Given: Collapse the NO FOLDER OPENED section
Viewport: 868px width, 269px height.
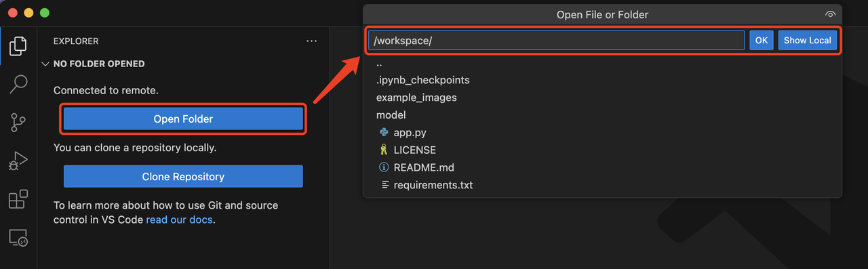Looking at the screenshot, I should 45,64.
